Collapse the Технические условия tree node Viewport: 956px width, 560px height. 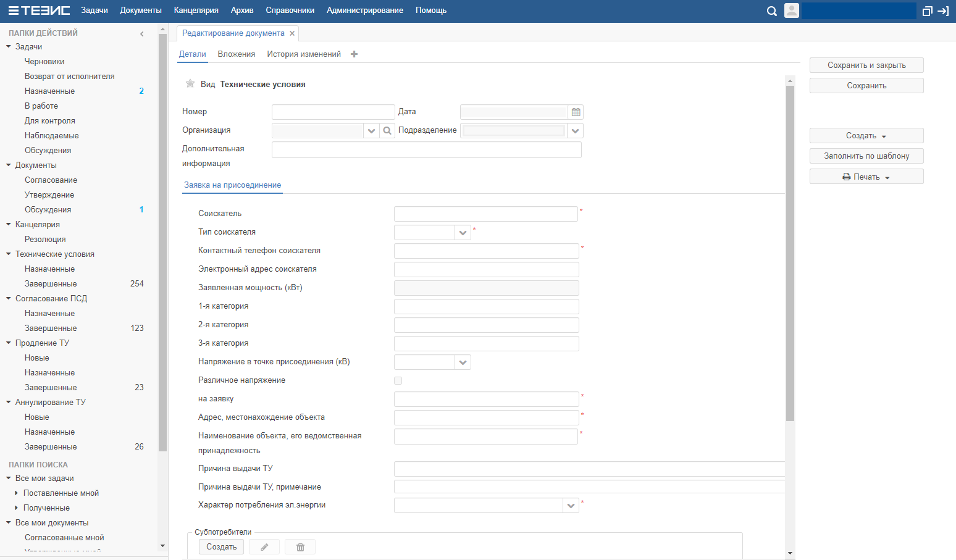click(x=9, y=254)
